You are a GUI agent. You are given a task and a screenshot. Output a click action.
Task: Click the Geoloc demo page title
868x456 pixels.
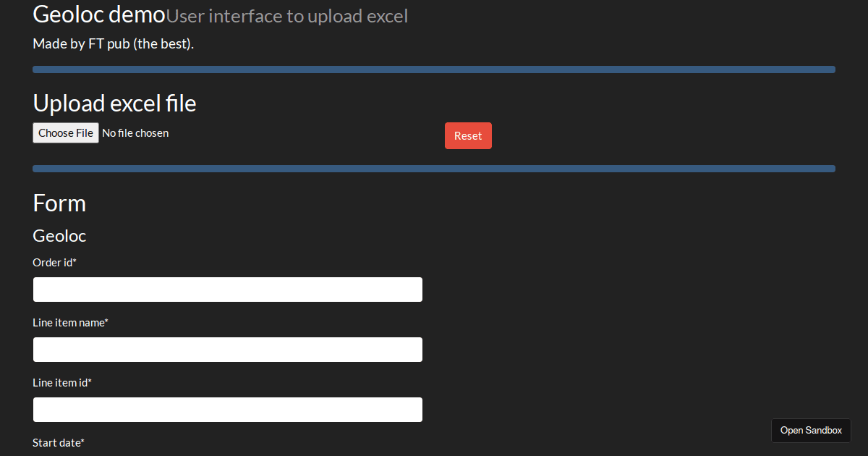(98, 14)
